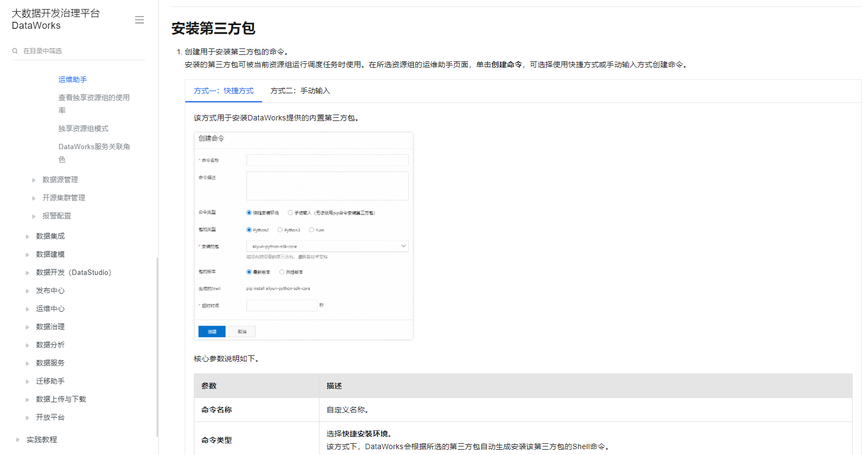Viewport: 868px width, 455px height.
Task: Expand the 数据服务 tree node arrow
Action: click(27, 363)
